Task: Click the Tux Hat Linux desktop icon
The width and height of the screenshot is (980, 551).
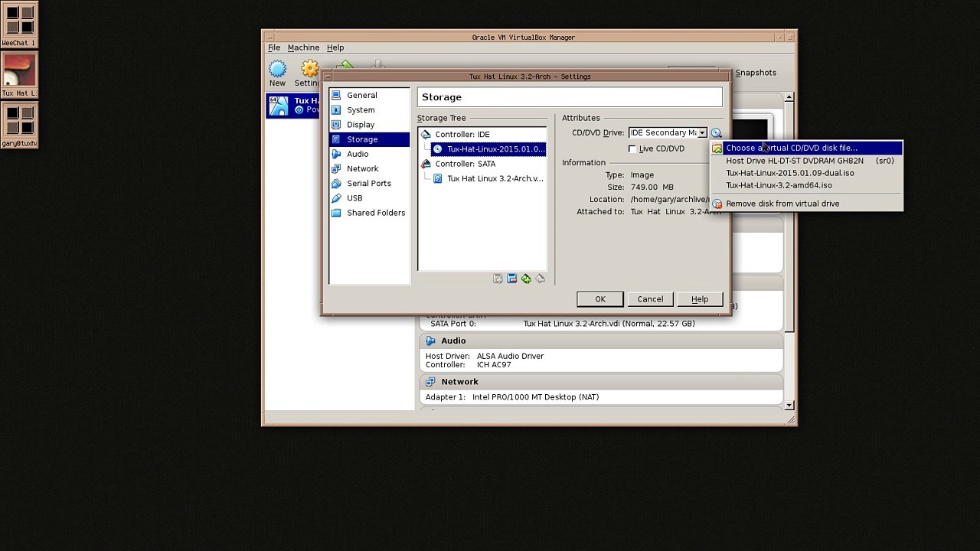Action: (x=18, y=74)
